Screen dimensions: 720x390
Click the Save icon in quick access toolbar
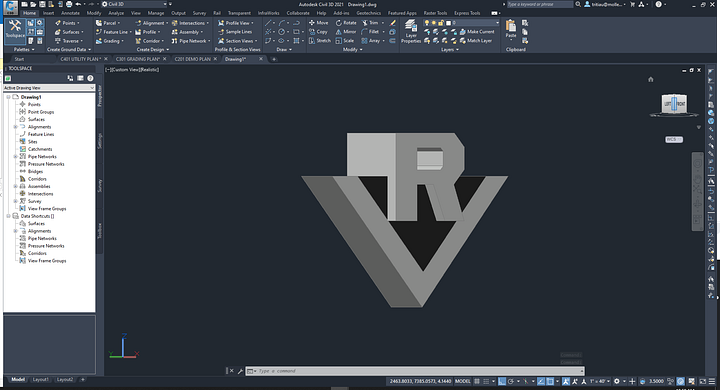click(x=42, y=4)
